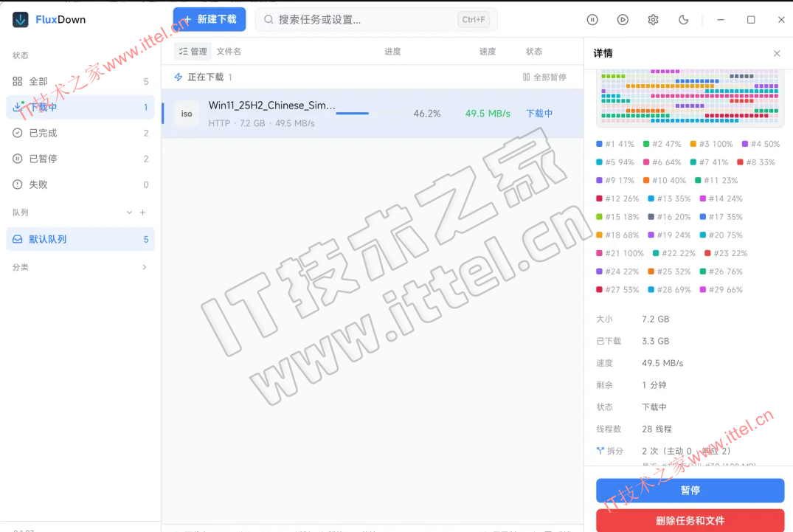The height and width of the screenshot is (532, 793).
Task: Select the 下载中 sidebar filter
Action: 80,107
